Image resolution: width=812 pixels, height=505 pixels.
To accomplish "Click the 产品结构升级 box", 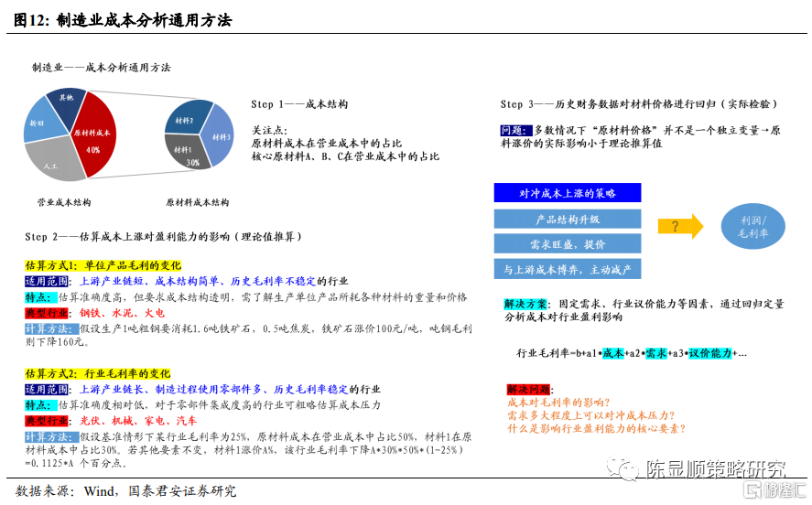I will coord(567,220).
